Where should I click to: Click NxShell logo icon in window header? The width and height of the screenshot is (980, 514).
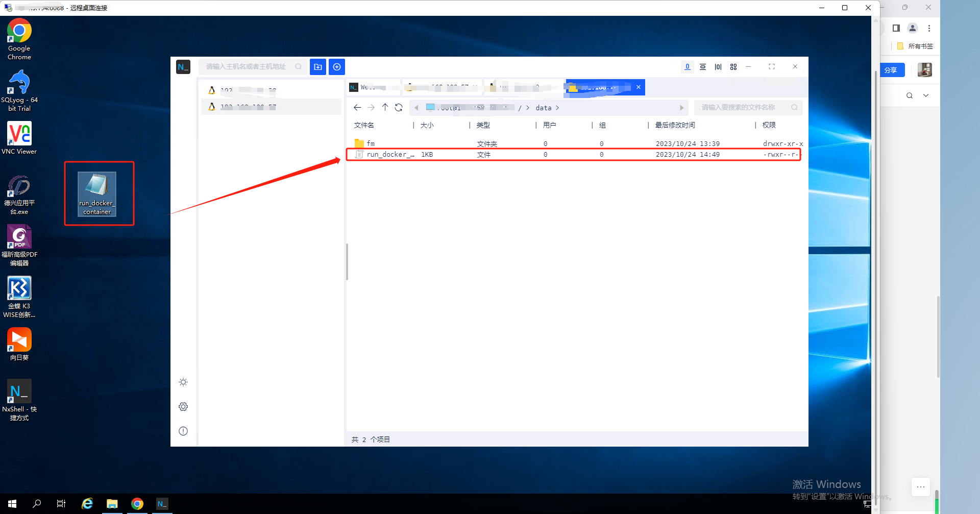(x=183, y=67)
